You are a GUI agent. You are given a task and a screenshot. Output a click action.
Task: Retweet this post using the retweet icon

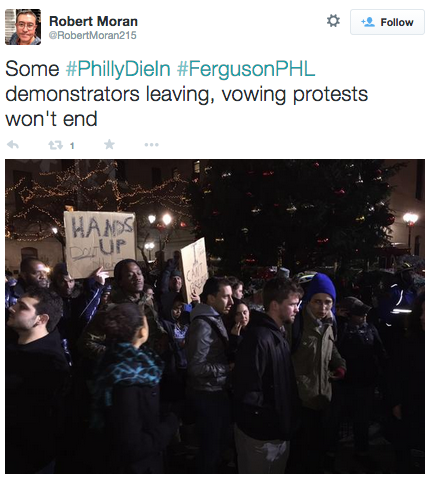click(x=55, y=145)
